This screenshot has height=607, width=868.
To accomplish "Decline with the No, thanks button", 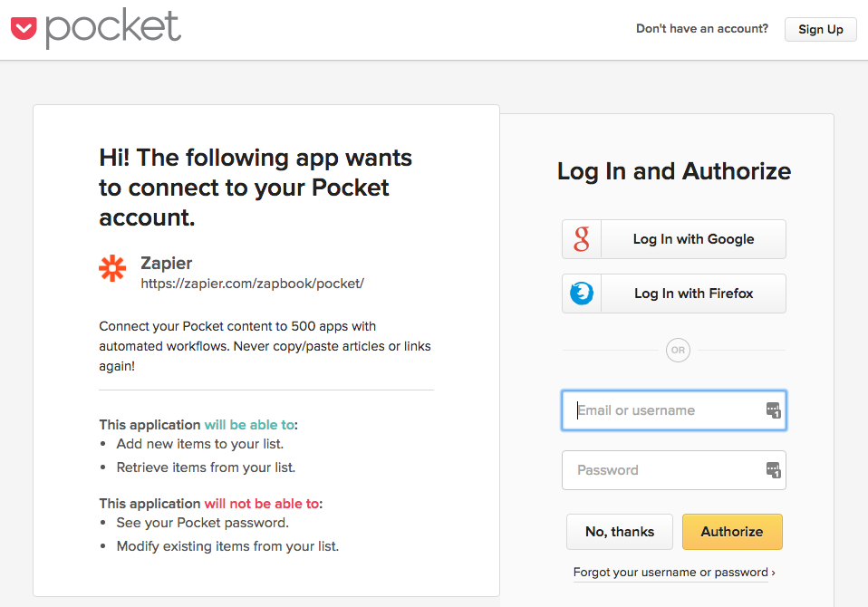I will pyautogui.click(x=620, y=532).
